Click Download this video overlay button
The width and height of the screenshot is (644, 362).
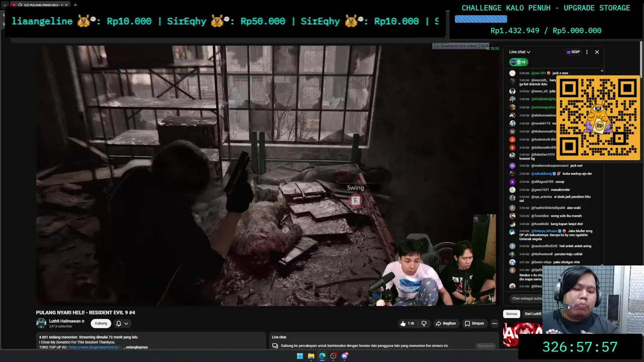(457, 46)
